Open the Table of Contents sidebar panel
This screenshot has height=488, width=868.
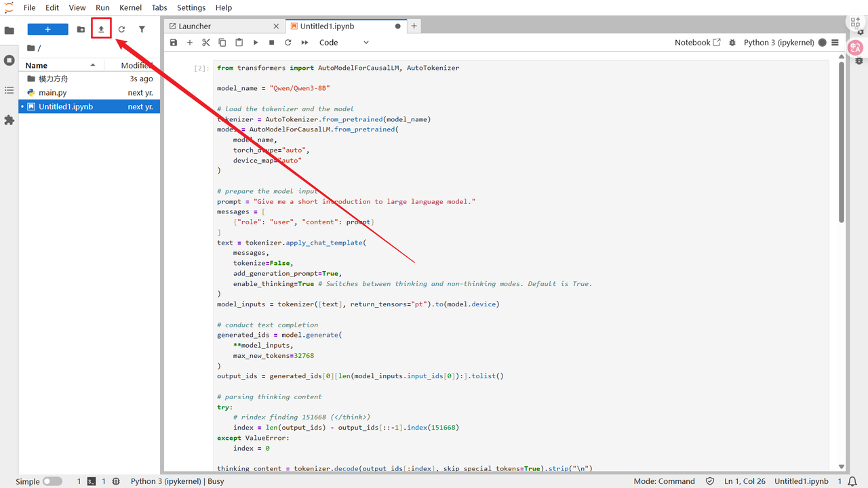(9, 90)
